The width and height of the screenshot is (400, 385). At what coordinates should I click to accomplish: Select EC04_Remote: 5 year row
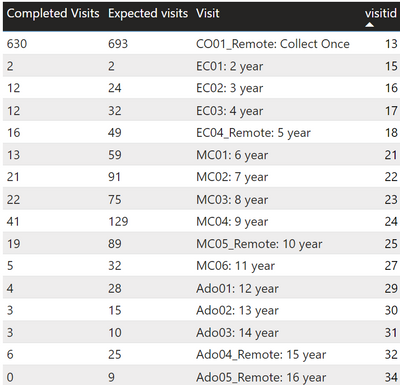pyautogui.click(x=201, y=133)
